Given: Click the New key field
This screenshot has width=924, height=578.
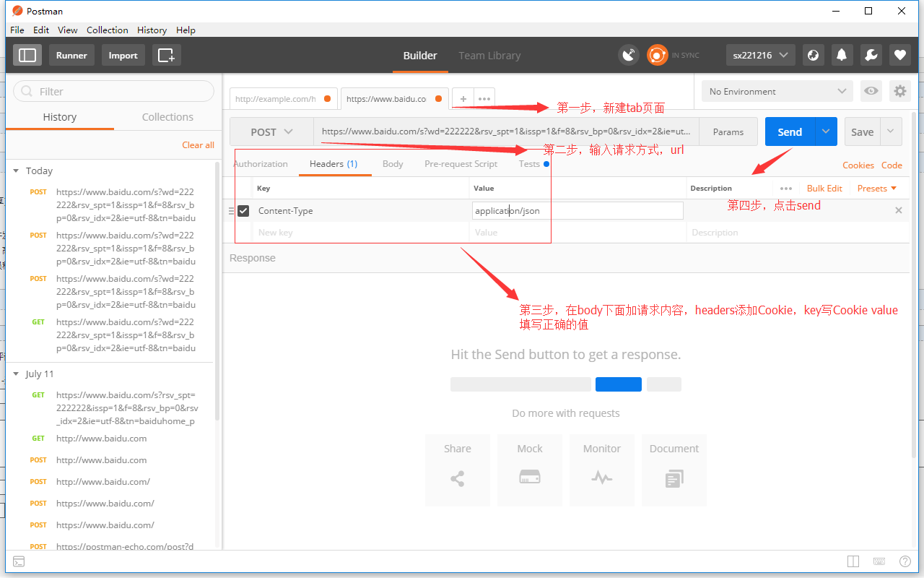Looking at the screenshot, I should 361,233.
